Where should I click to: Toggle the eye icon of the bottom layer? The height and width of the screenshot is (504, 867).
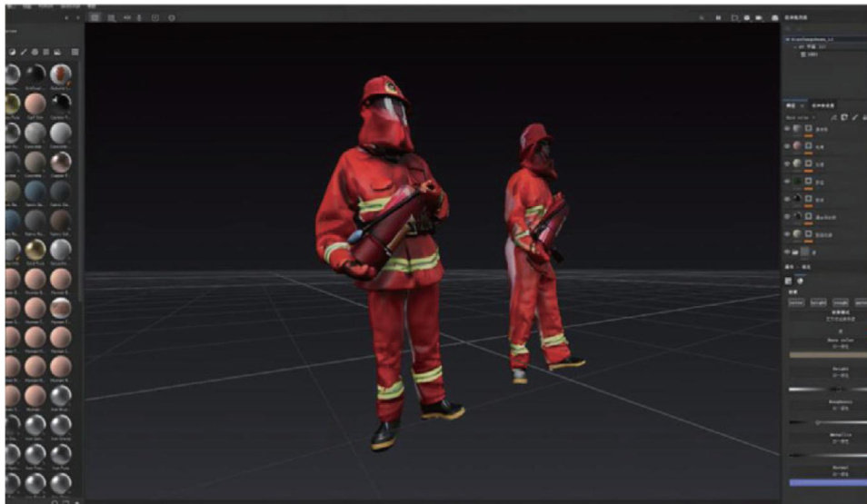click(x=787, y=235)
